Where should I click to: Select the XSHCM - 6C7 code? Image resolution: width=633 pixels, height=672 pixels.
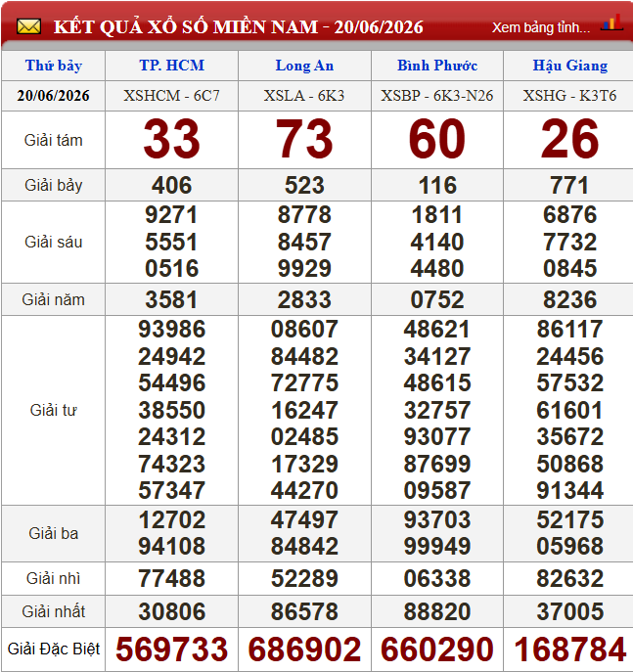[x=172, y=95]
